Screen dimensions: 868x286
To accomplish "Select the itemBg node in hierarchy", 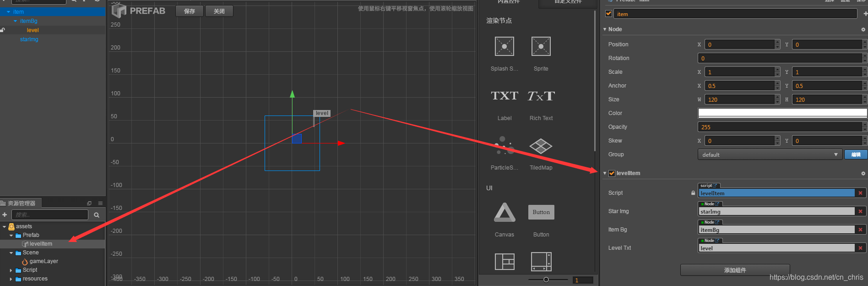I will (x=28, y=21).
